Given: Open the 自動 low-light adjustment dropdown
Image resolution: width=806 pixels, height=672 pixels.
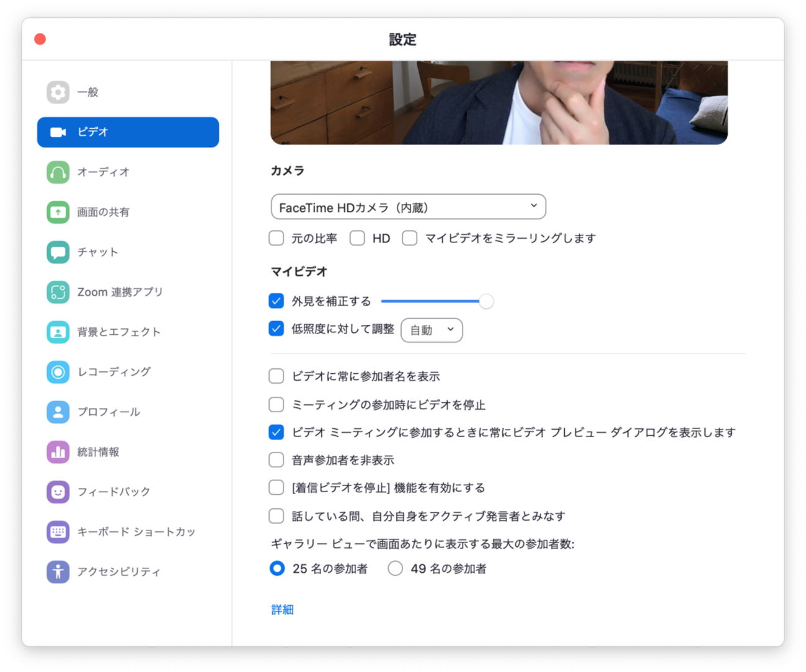Looking at the screenshot, I should (x=432, y=330).
